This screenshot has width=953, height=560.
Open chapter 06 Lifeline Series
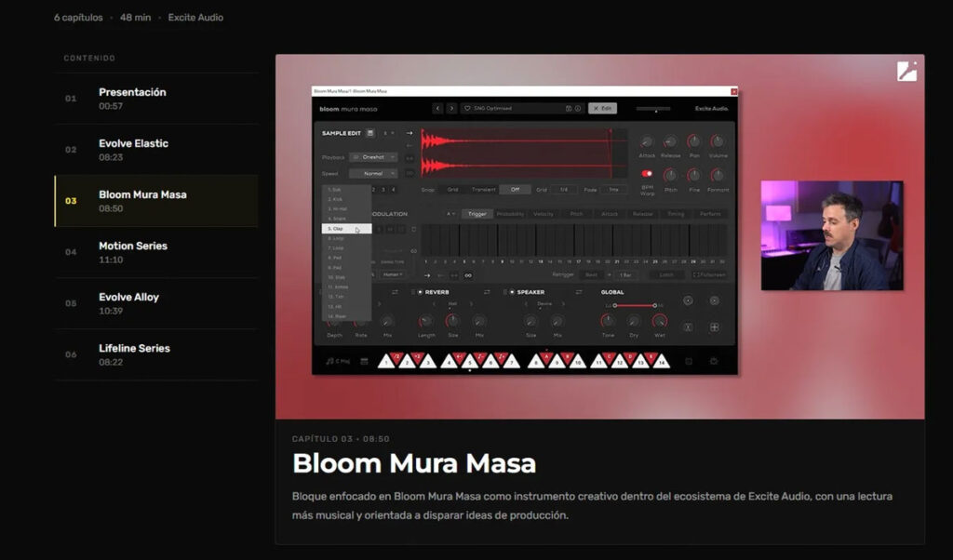(156, 354)
